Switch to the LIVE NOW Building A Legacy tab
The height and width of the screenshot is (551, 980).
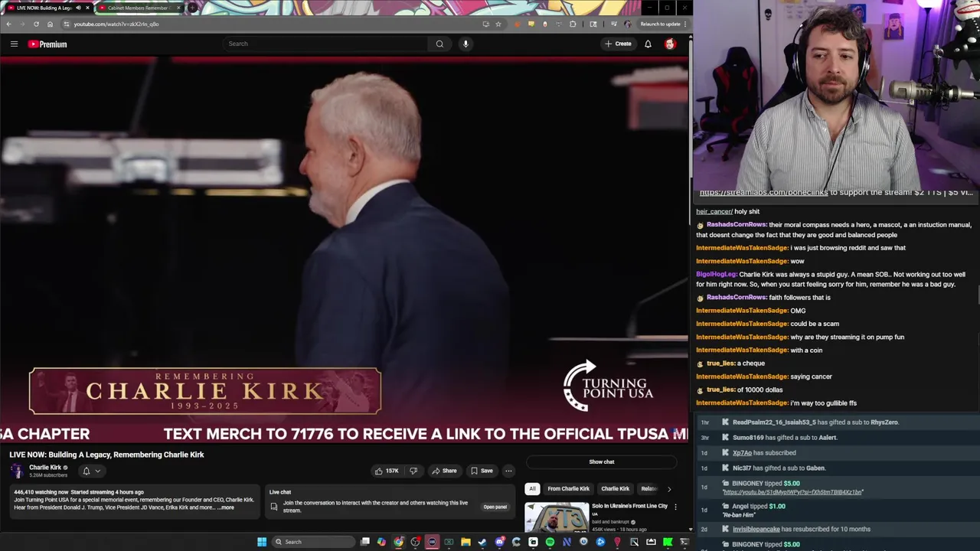[x=44, y=8]
